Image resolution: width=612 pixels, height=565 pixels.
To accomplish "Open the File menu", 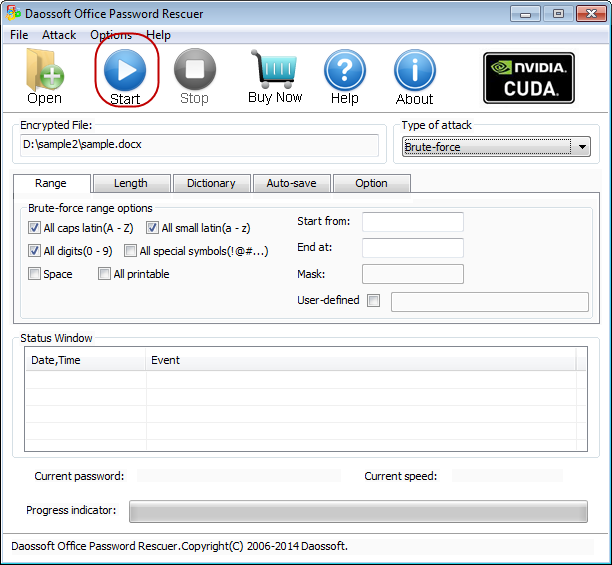I will [19, 35].
